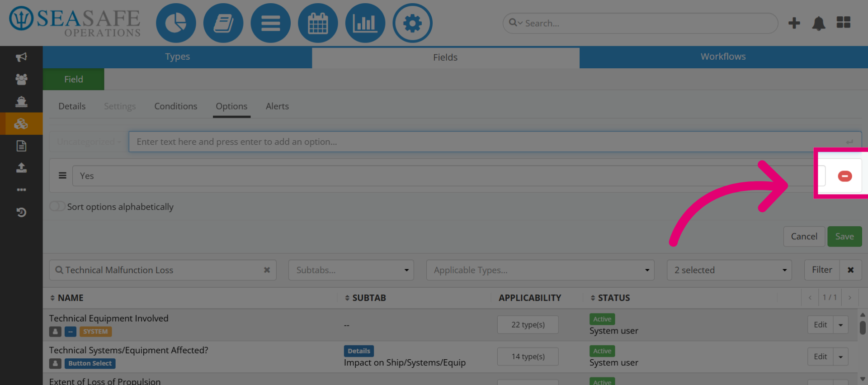Open the Conditions sub-tab
The width and height of the screenshot is (868, 385).
[x=176, y=106]
